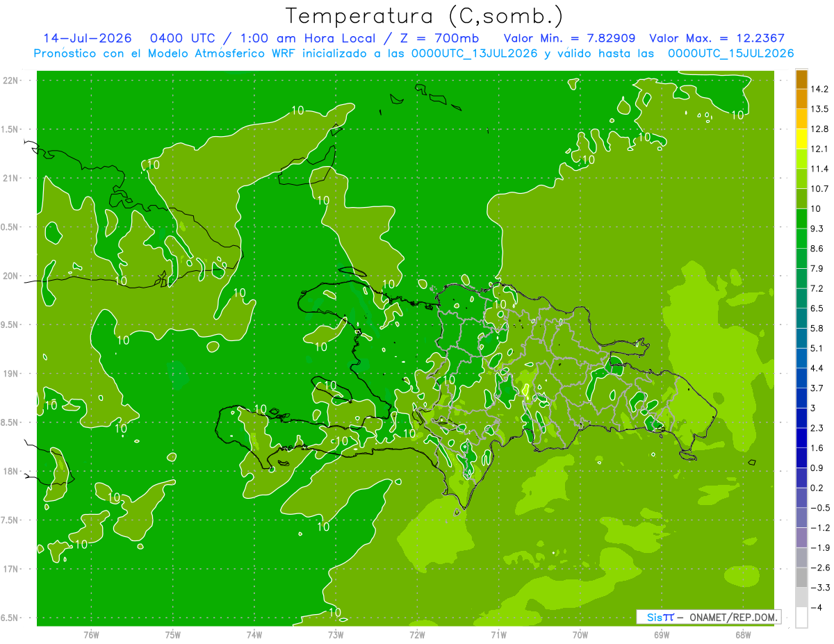Click the '76W' longitude axis label
834x644 pixels.
pos(91,635)
